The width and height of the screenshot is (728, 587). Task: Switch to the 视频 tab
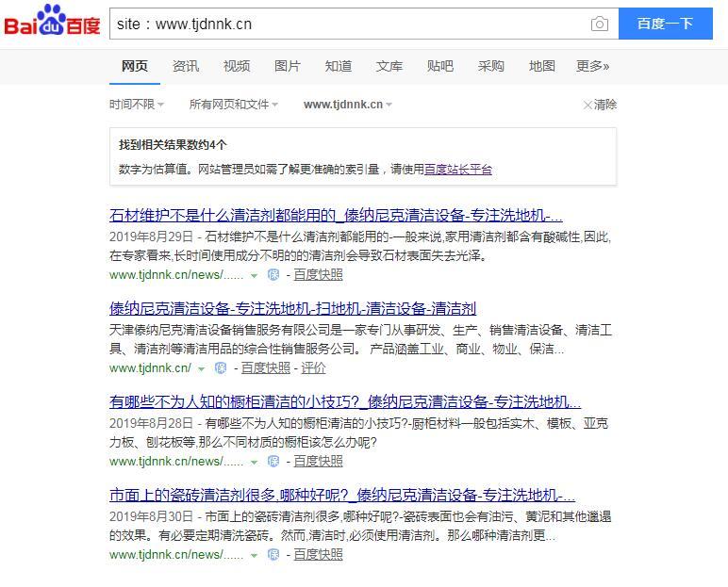(237, 66)
